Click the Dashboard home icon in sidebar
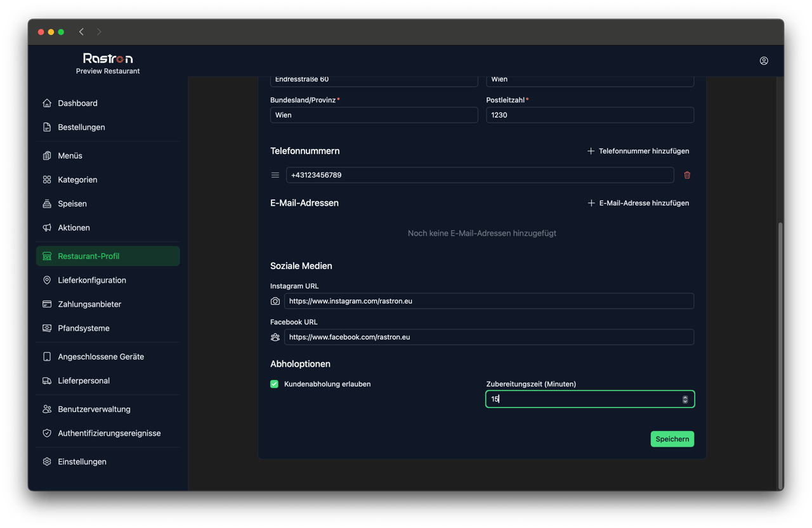 pyautogui.click(x=47, y=103)
